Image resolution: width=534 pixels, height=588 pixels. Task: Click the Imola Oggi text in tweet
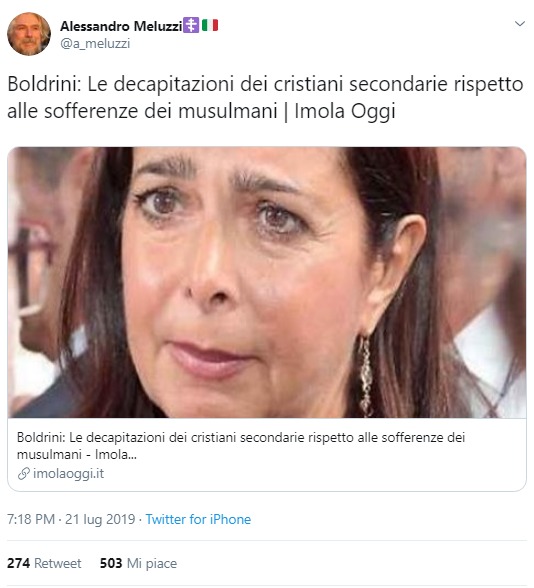point(345,111)
